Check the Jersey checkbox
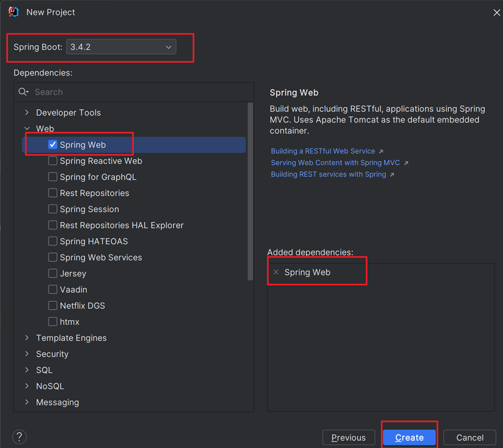 [52, 273]
